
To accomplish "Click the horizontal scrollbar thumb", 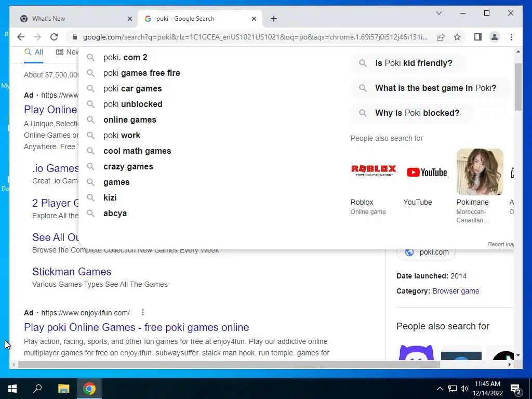I will coord(229,364).
